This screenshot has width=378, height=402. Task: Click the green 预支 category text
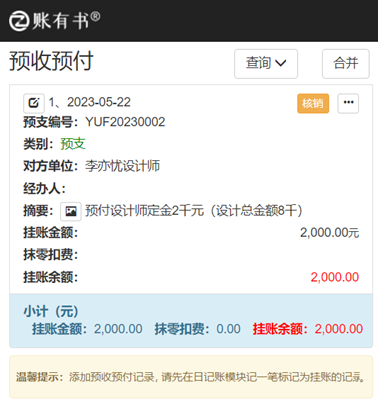(73, 144)
